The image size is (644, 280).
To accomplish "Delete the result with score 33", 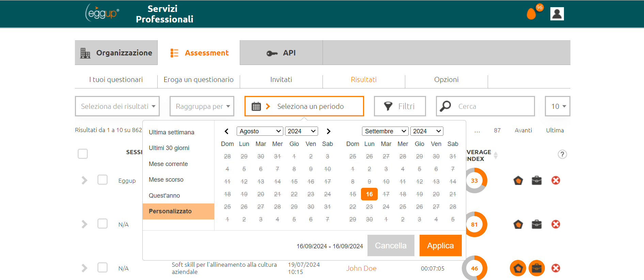I will 556,180.
